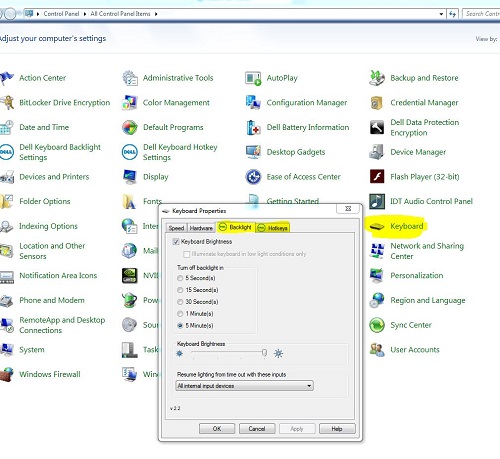Click the address bar refresh button
Image resolution: width=500 pixels, height=459 pixels.
(x=452, y=14)
